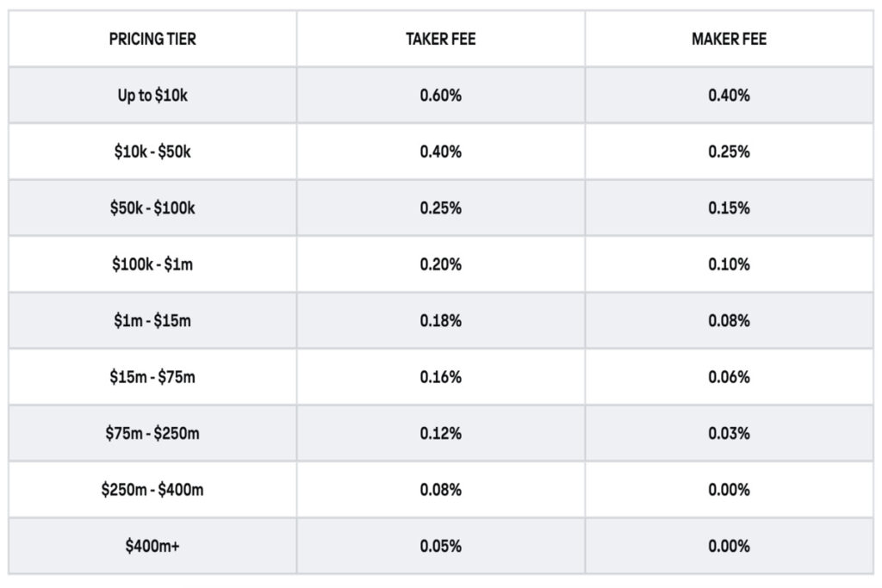This screenshot has height=588, width=882.
Task: Click the 0.03% maker fee value
Action: [x=729, y=433]
